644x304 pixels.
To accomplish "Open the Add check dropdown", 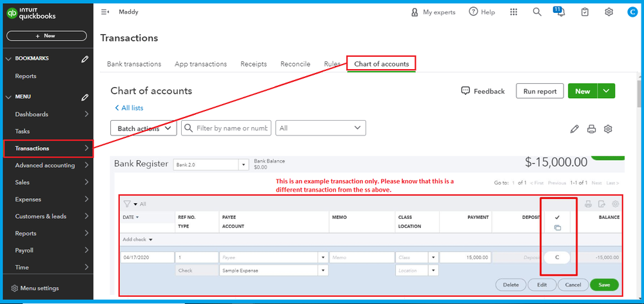I will pos(136,239).
